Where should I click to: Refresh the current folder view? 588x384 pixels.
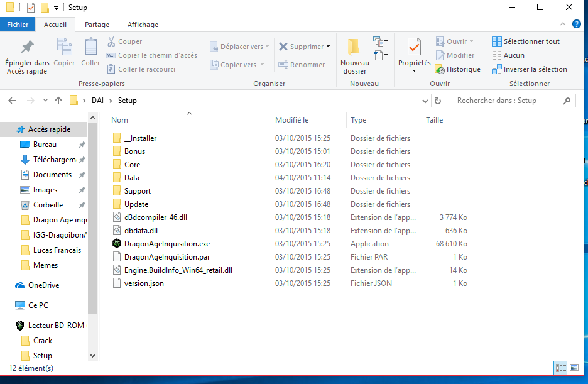[x=438, y=101]
